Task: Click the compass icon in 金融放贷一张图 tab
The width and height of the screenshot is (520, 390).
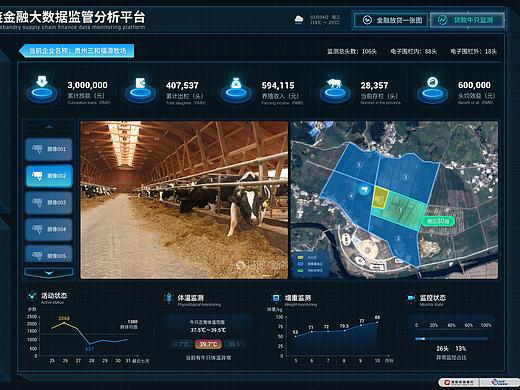Action: [x=367, y=20]
